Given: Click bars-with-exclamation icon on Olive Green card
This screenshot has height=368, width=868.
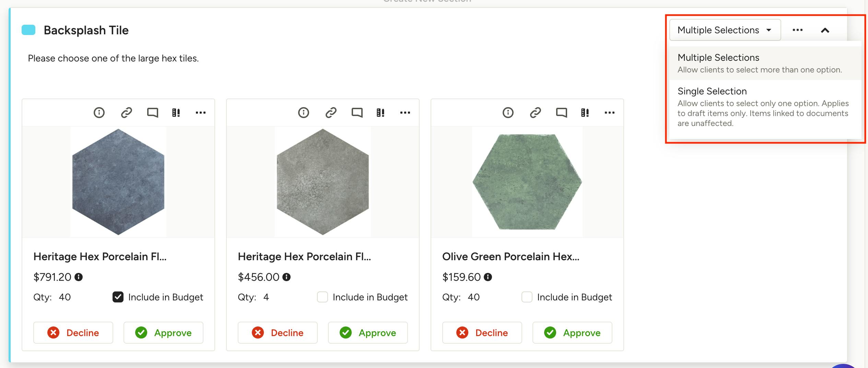Looking at the screenshot, I should (x=585, y=113).
